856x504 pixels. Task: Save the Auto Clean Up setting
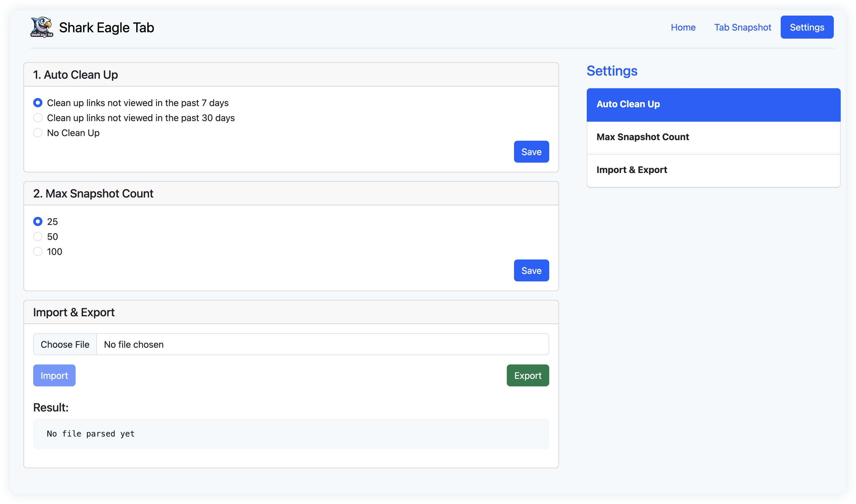coord(531,151)
